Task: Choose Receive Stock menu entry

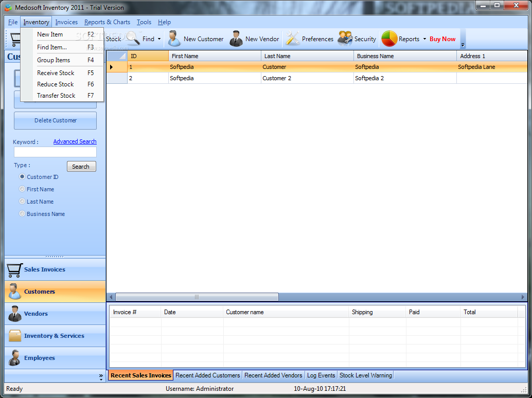Action: pyautogui.click(x=62, y=73)
